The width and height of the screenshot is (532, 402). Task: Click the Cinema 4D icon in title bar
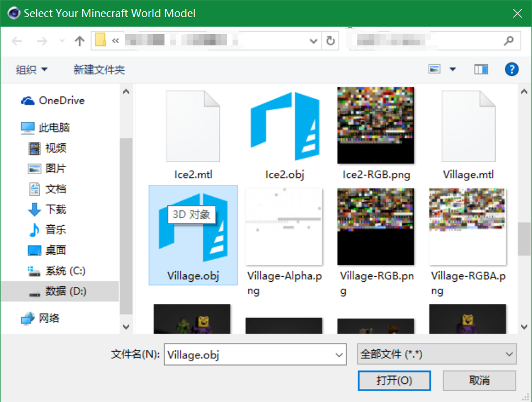(14, 13)
